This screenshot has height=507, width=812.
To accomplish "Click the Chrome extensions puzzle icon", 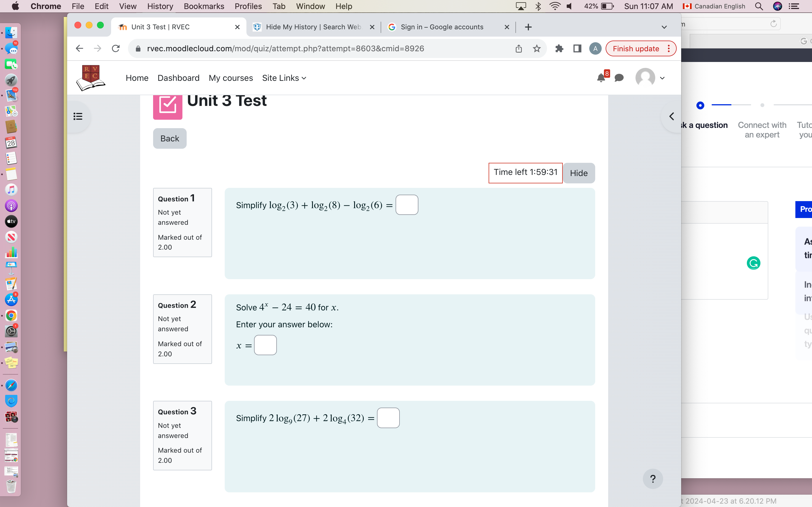I will pos(559,49).
